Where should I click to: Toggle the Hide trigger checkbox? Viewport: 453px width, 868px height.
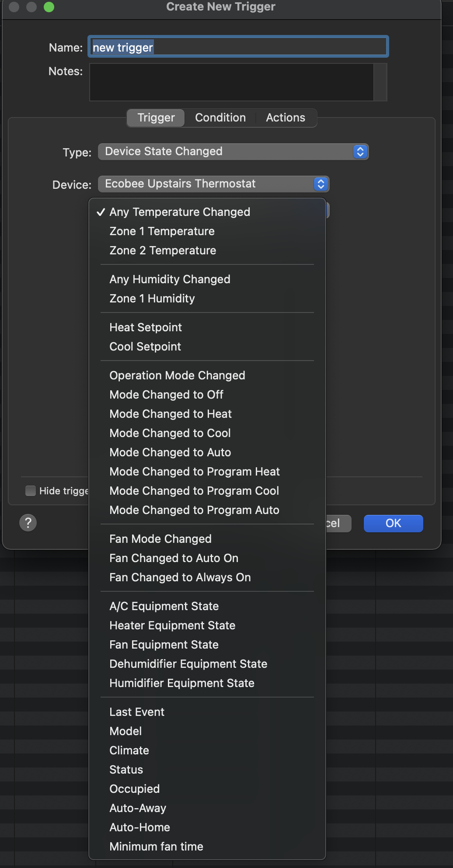pyautogui.click(x=31, y=491)
